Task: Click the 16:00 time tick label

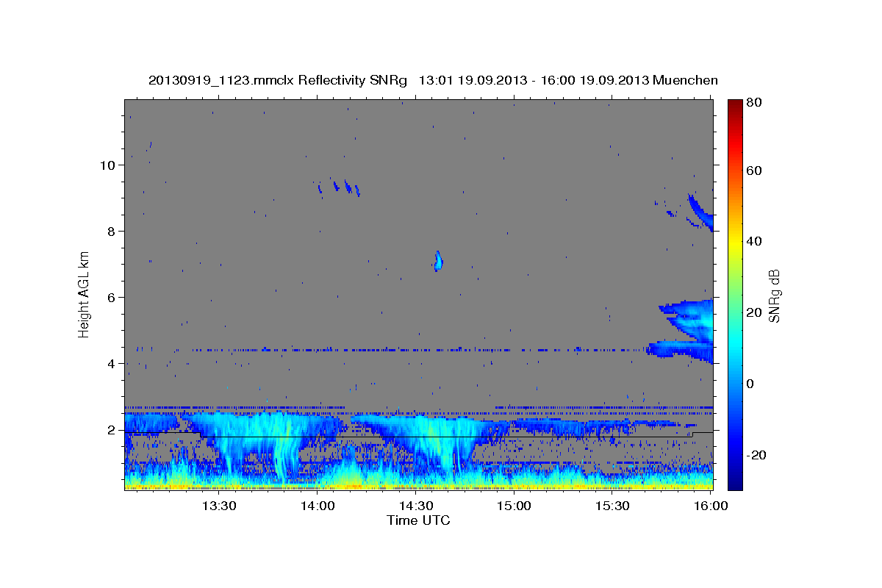Action: pyautogui.click(x=710, y=506)
